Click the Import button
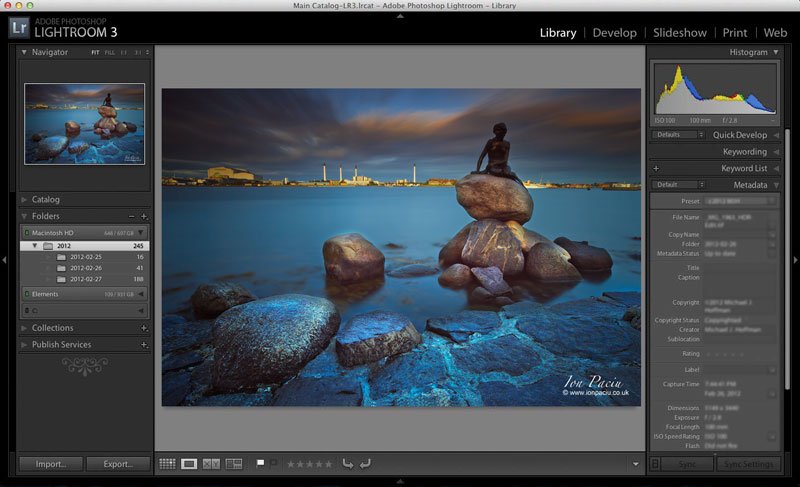This screenshot has width=800, height=487. pos(51,464)
